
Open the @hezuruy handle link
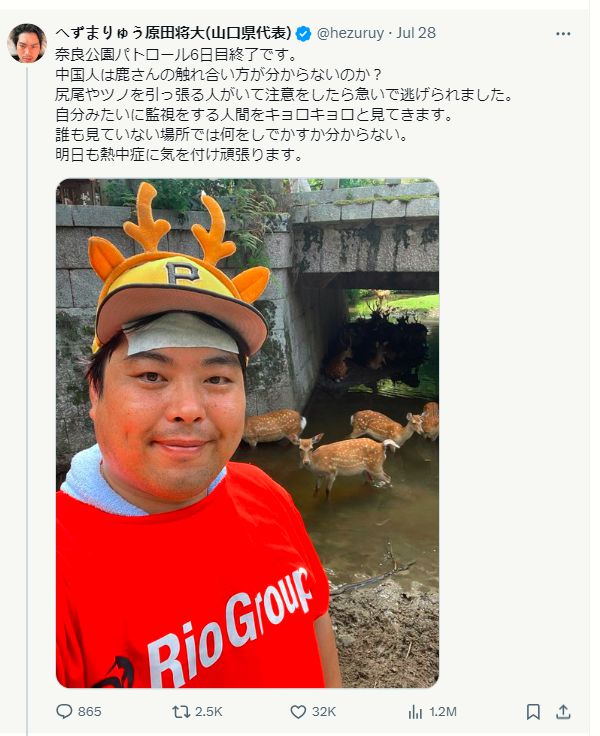(350, 33)
